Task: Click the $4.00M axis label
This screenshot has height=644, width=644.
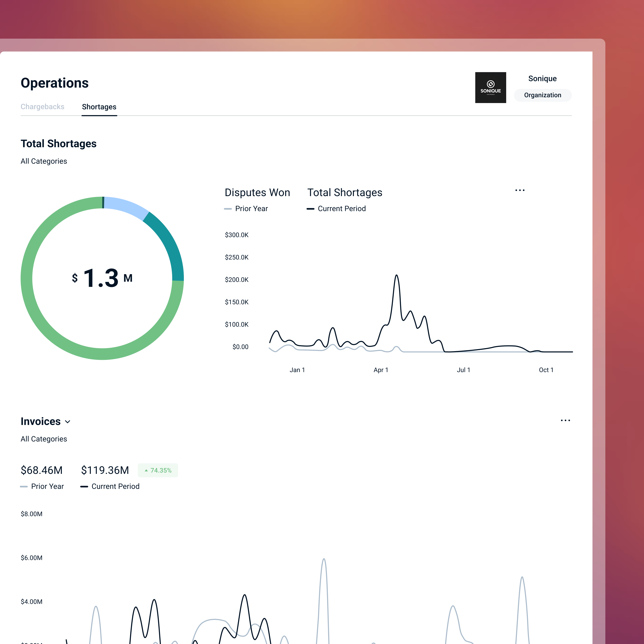Action: pos(32,602)
